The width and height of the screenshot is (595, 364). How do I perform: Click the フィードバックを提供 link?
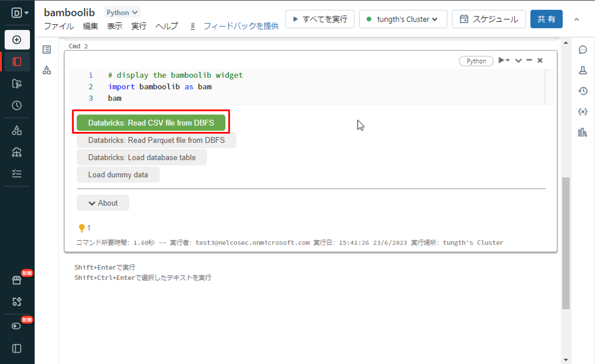point(241,26)
